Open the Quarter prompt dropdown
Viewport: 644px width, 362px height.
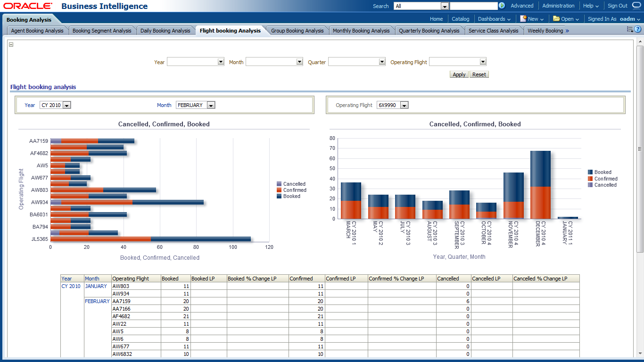pos(382,62)
